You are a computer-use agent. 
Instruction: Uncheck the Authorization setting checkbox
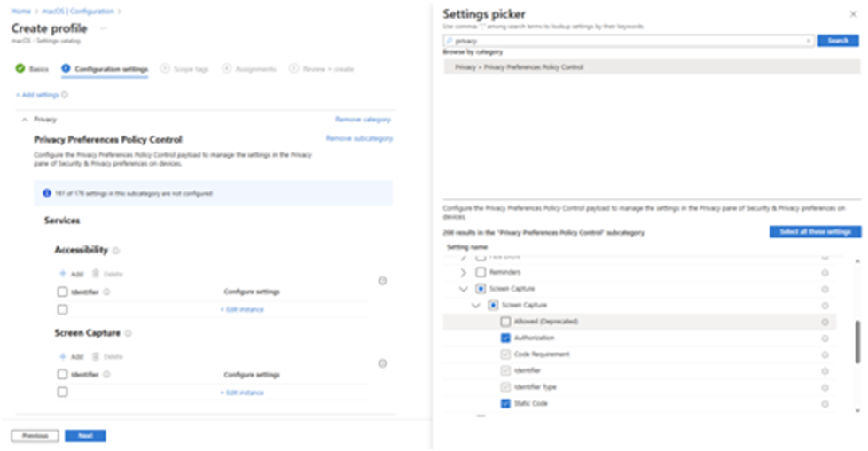click(505, 338)
